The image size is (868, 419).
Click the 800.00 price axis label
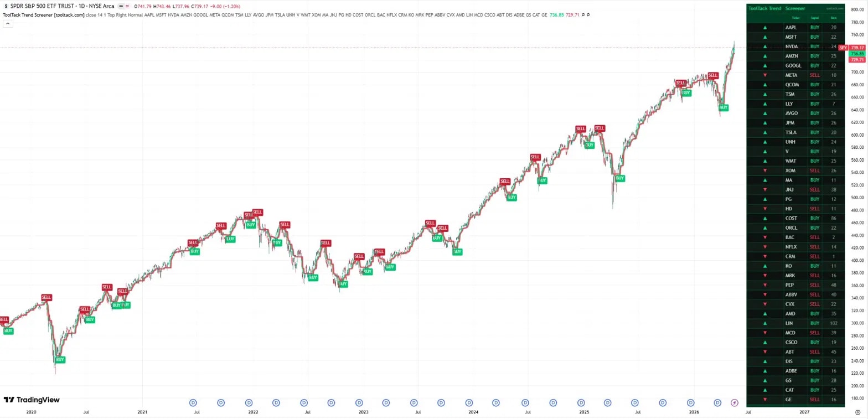click(x=857, y=9)
